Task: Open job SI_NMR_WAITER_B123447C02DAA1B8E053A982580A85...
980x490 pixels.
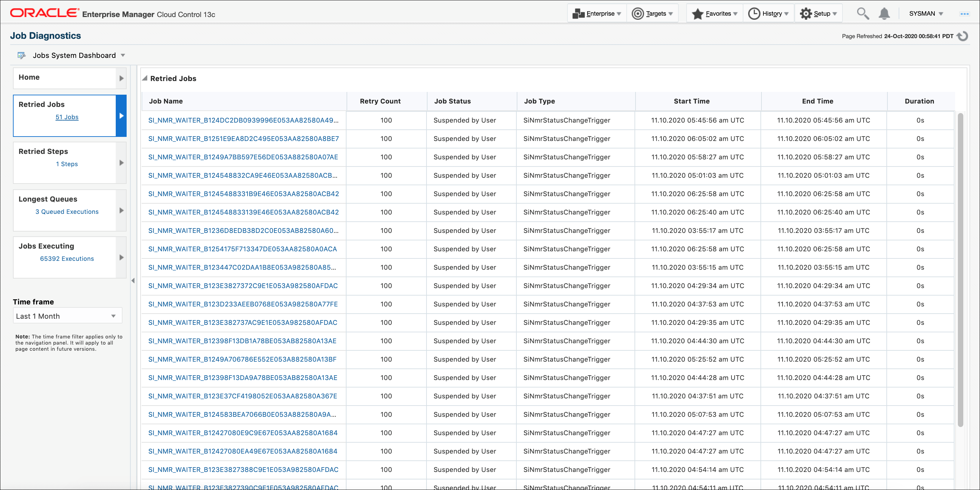Action: click(x=242, y=267)
